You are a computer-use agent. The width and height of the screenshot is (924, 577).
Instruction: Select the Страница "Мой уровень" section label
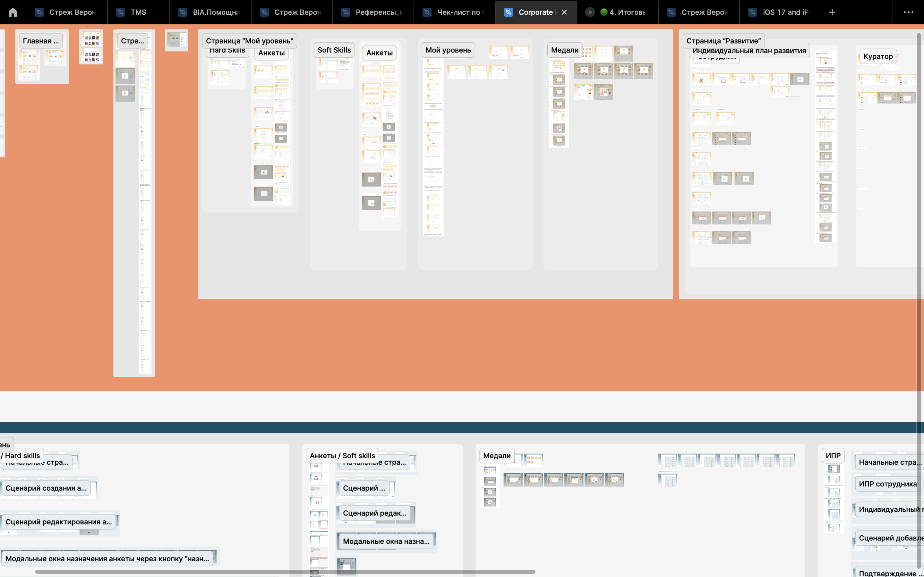click(x=249, y=41)
